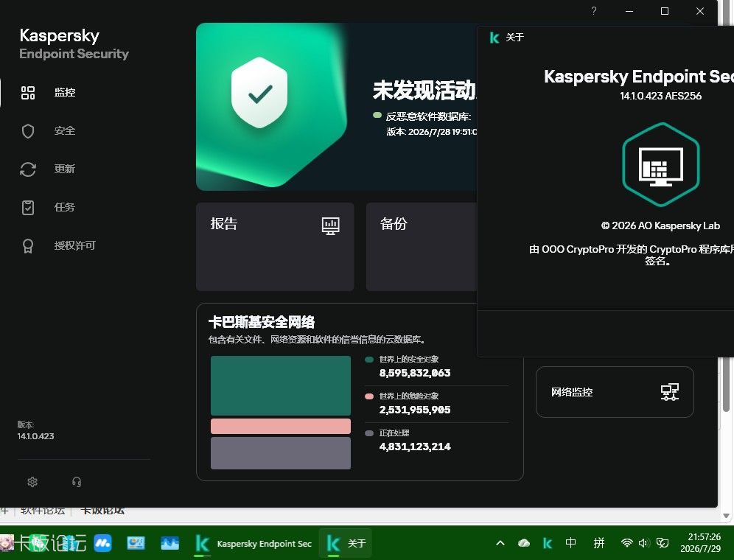Click the pink dangerous-objects bar
The image size is (734, 560).
pyautogui.click(x=280, y=426)
